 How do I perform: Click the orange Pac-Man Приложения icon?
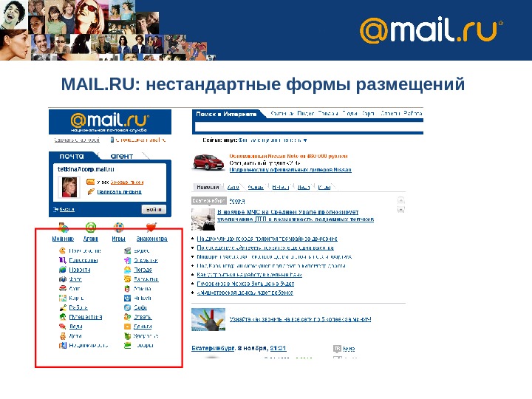click(x=62, y=250)
